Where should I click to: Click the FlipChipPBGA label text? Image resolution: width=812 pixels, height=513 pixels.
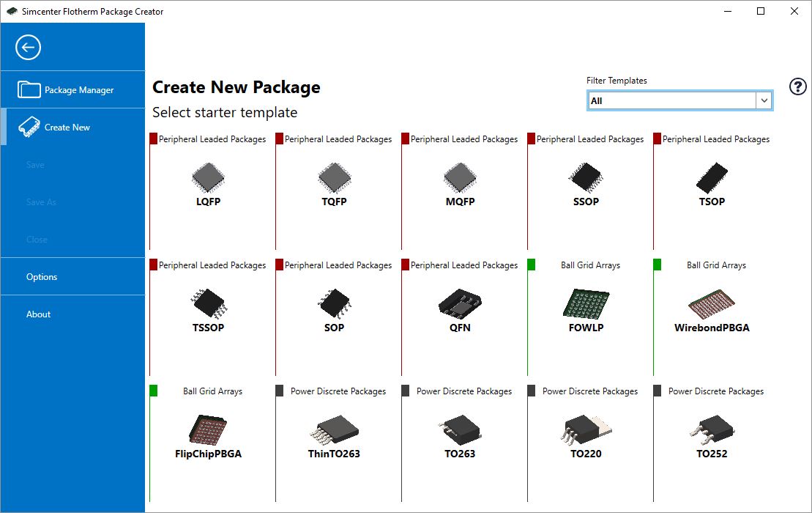tap(208, 454)
